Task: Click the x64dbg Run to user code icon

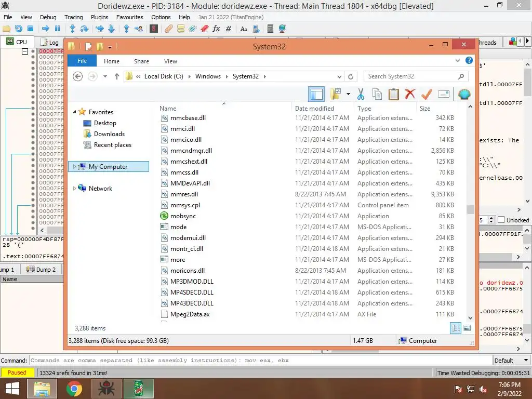Action: pos(138,29)
